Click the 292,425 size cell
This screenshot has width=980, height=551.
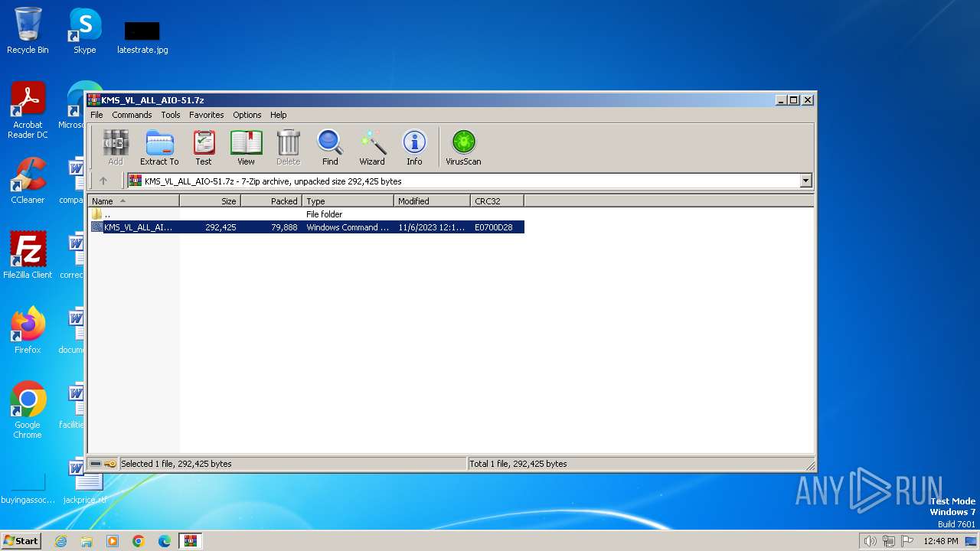tap(220, 227)
